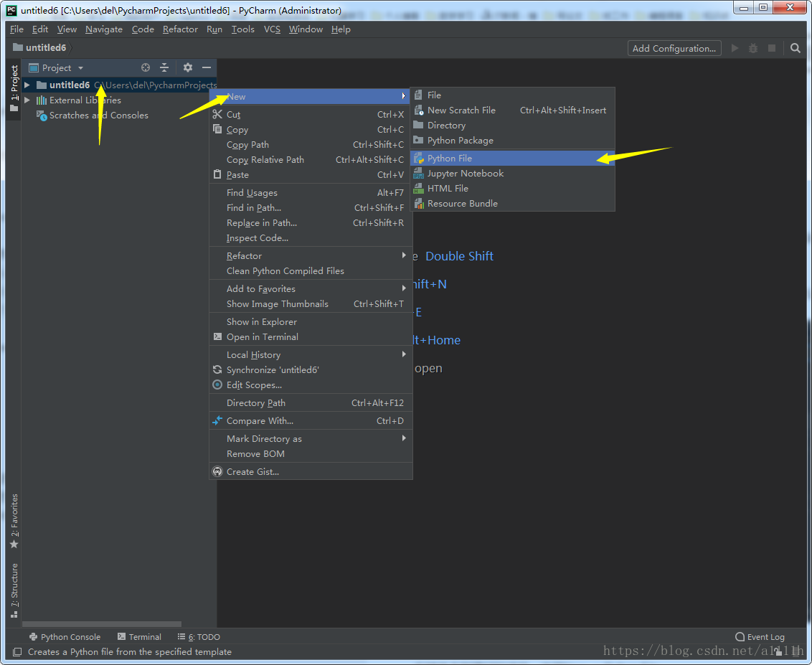Click Add Configuration button

pos(674,48)
